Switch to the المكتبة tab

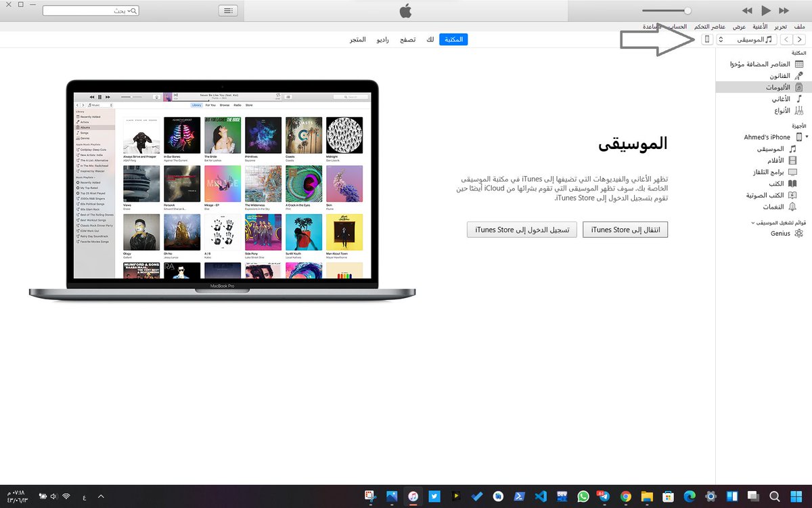(x=453, y=40)
